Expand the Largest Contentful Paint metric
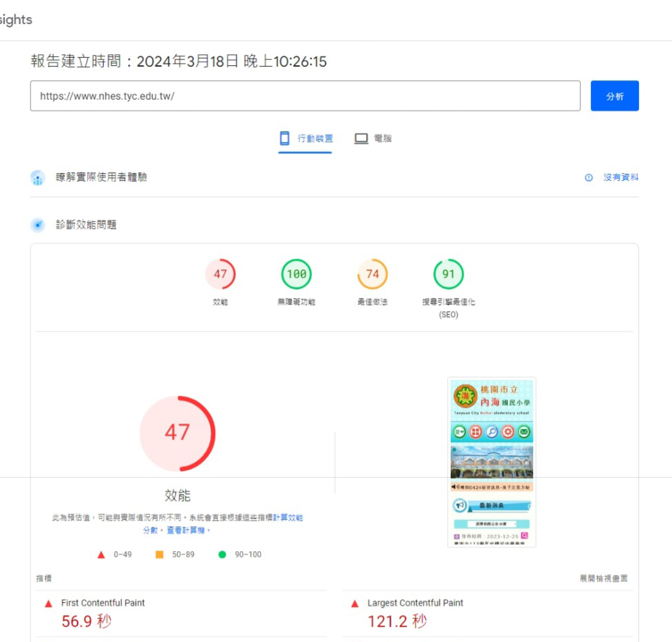 click(415, 603)
